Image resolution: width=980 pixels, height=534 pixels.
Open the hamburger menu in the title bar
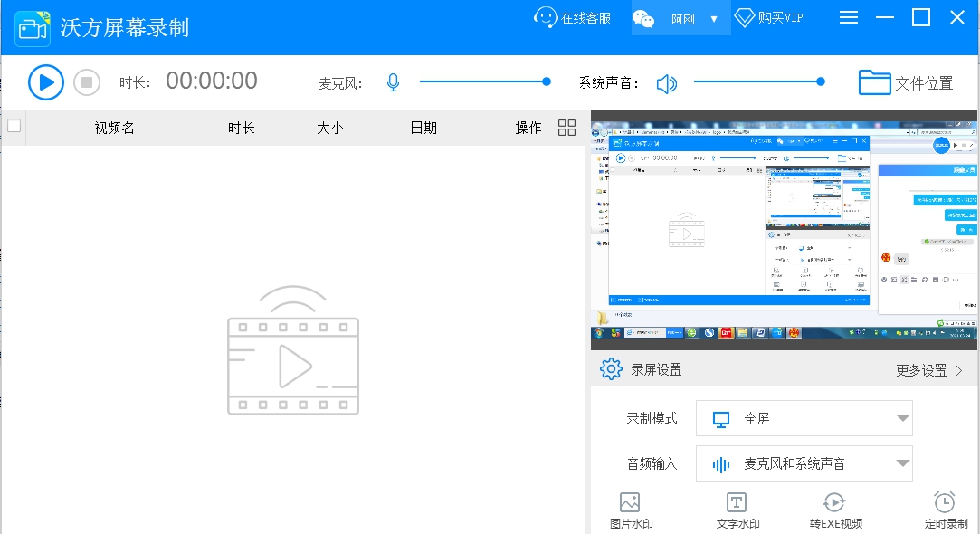(849, 16)
